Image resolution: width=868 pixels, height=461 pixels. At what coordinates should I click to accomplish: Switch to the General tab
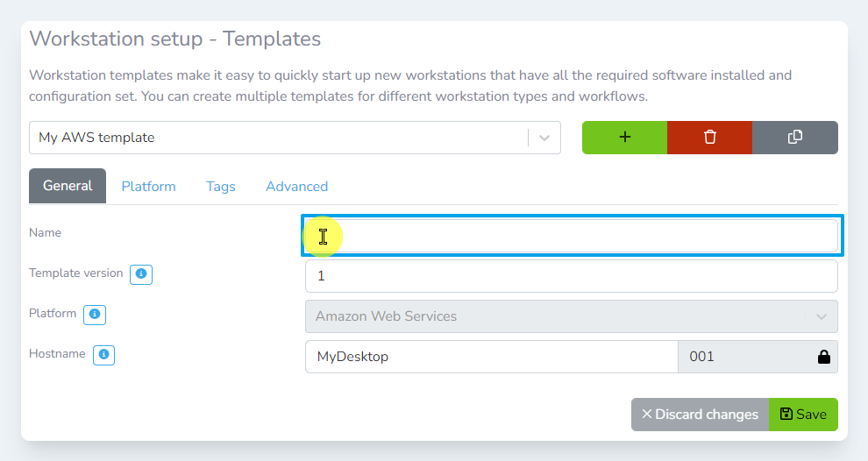68,186
